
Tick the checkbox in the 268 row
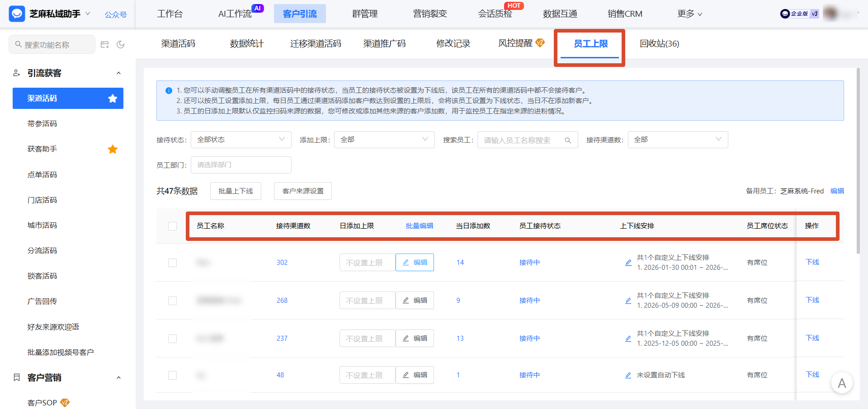click(172, 301)
